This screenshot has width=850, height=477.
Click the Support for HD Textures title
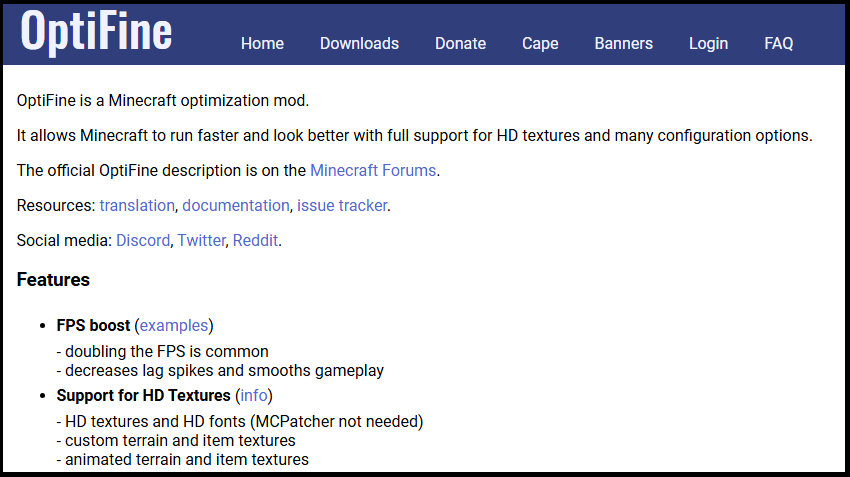(x=143, y=395)
